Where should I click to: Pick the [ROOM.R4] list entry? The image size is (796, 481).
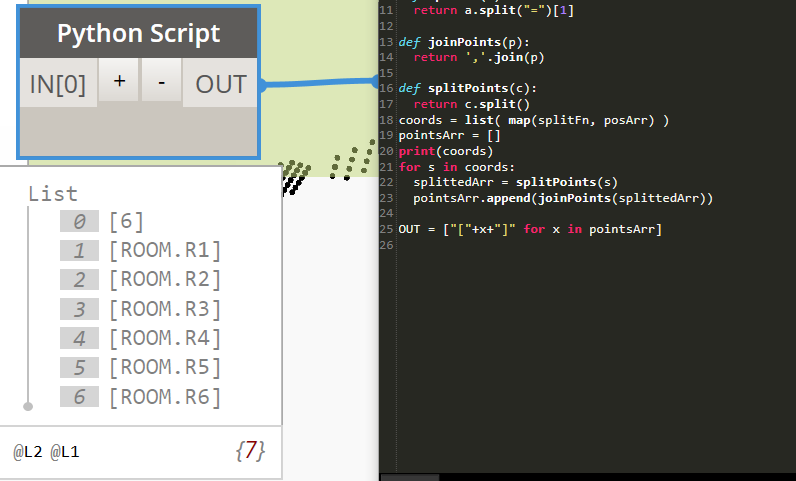click(165, 338)
